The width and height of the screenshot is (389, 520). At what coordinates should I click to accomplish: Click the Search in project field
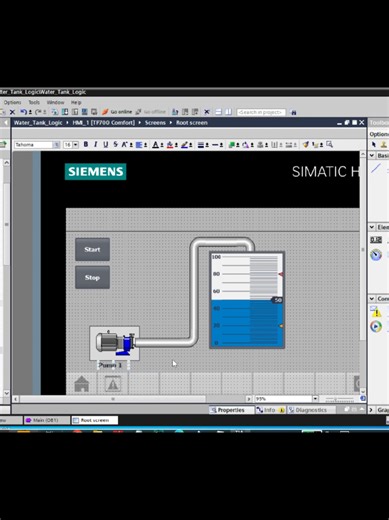pos(261,112)
